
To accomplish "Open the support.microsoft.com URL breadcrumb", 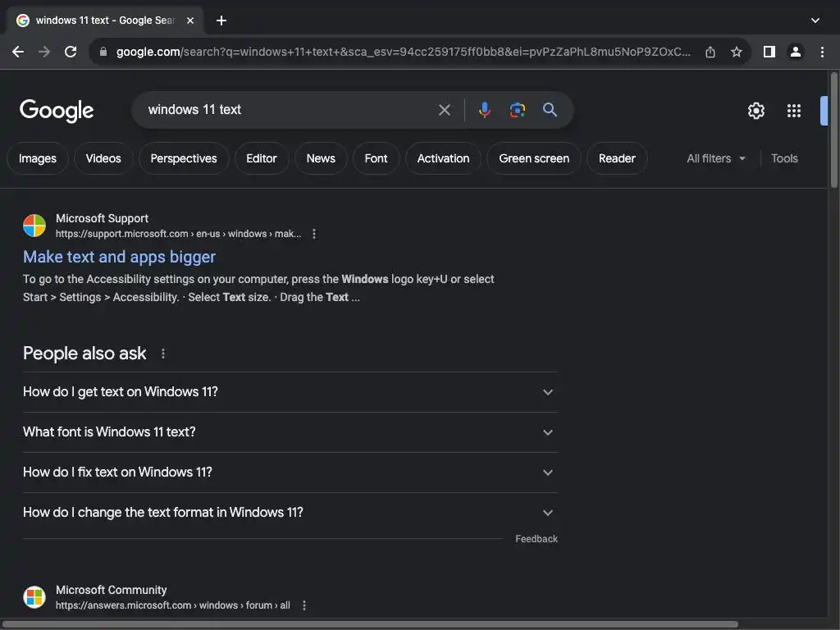I will [178, 234].
